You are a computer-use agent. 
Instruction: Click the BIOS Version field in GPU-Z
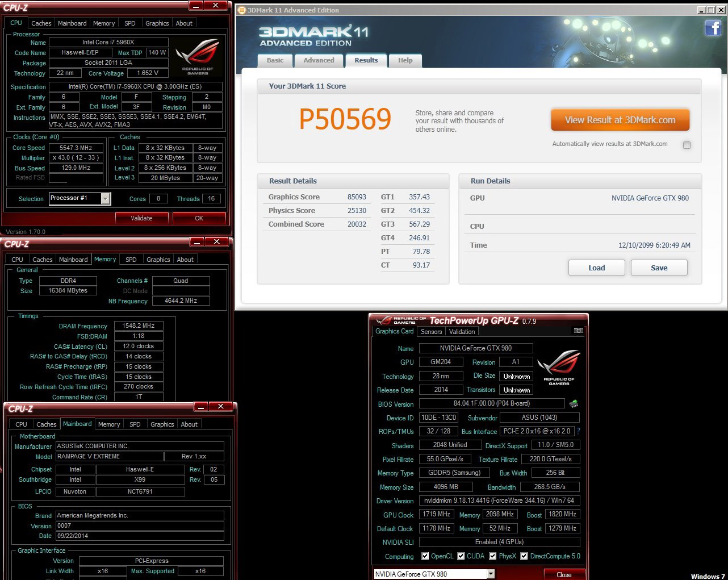point(492,403)
